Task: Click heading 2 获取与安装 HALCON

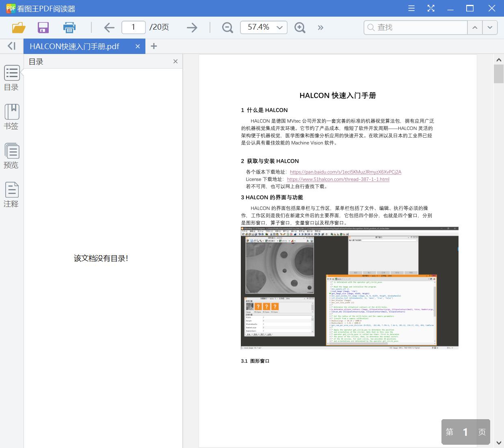Action: click(270, 161)
